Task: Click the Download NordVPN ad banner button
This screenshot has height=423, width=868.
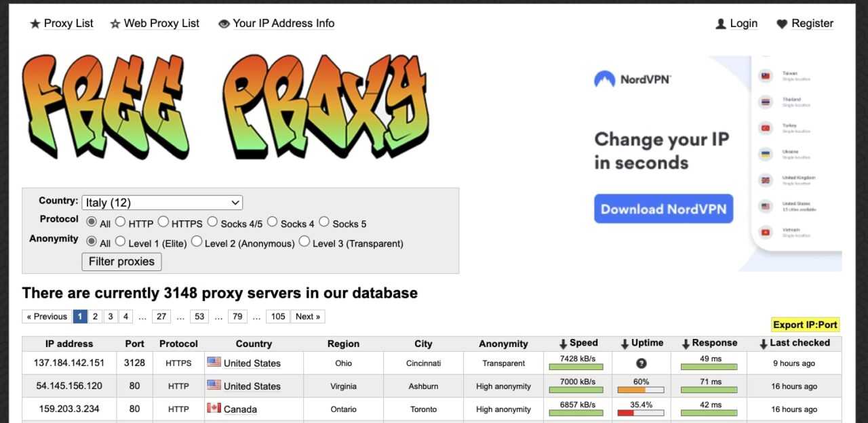Action: coord(663,209)
